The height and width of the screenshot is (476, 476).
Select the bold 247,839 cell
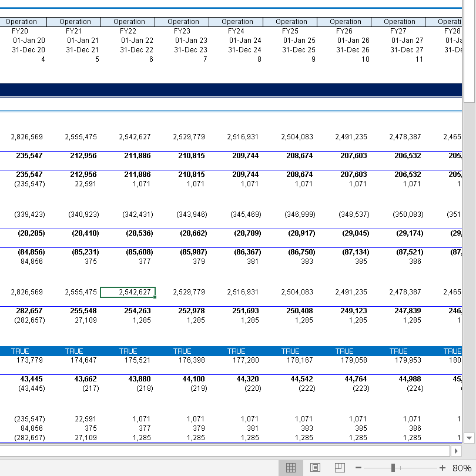point(408,311)
